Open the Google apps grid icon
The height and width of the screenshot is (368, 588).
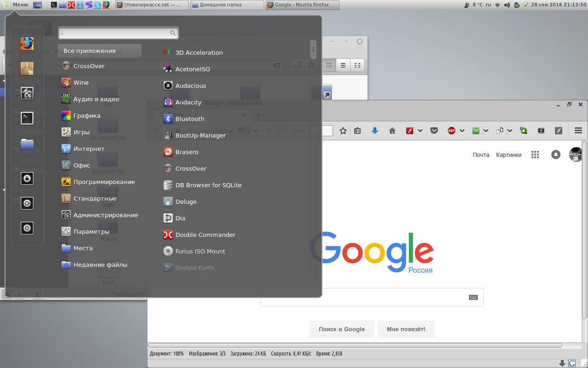point(535,155)
